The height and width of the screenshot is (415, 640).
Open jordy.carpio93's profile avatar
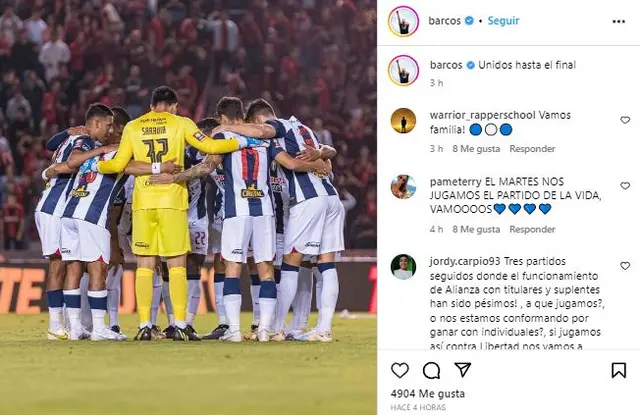click(x=403, y=266)
